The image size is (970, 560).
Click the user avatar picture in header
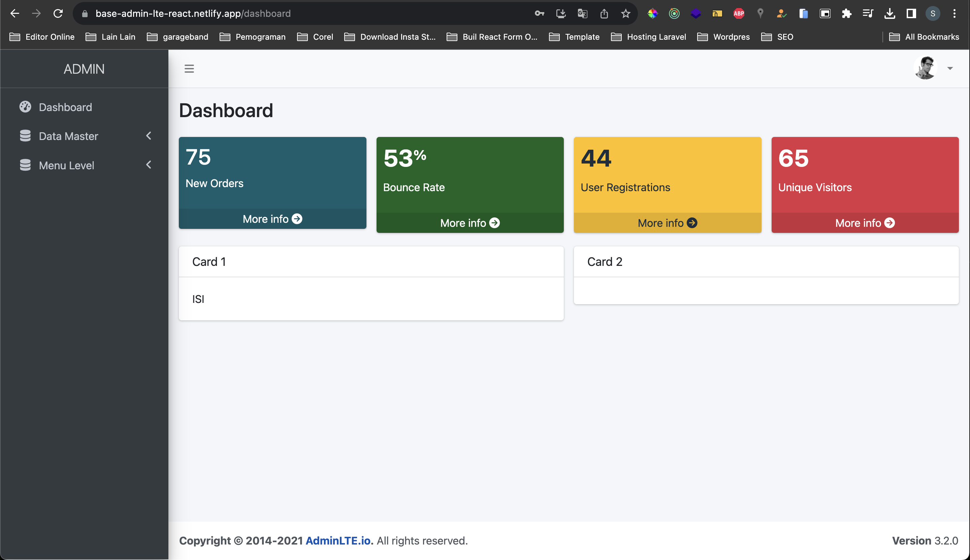tap(925, 68)
